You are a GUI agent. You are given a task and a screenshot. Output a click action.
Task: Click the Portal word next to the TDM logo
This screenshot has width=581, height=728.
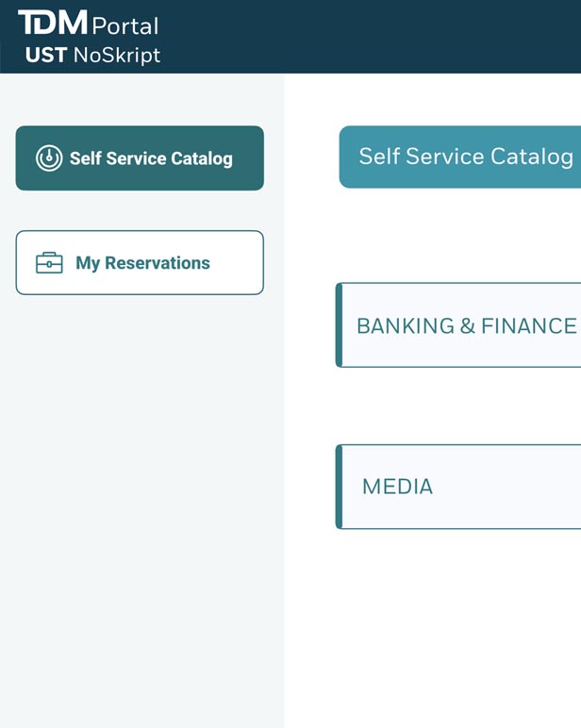125,26
